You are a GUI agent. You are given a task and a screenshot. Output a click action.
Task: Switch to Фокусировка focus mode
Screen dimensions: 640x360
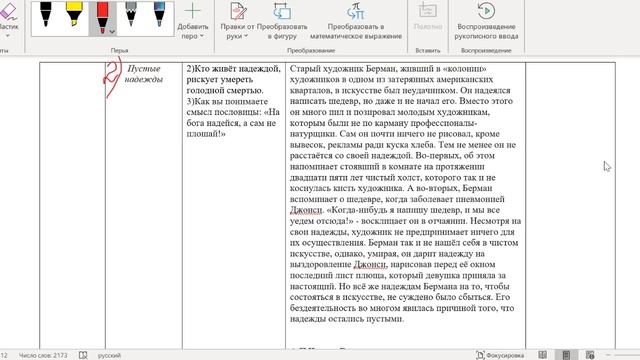[x=500, y=355]
